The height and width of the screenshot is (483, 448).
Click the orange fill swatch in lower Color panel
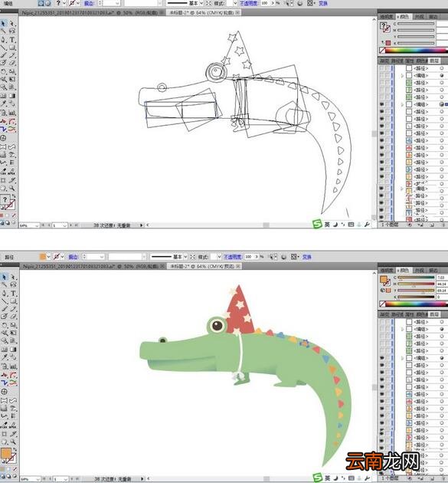pyautogui.click(x=384, y=280)
